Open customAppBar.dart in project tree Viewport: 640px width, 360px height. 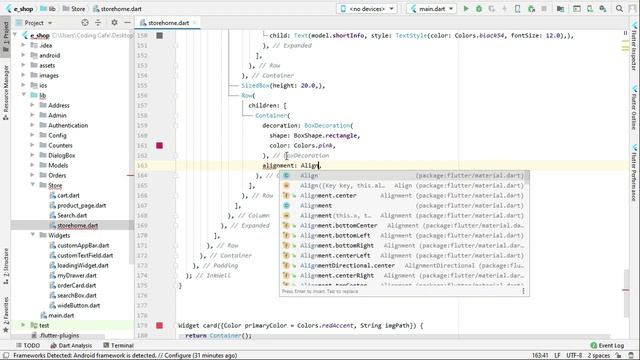pos(83,245)
